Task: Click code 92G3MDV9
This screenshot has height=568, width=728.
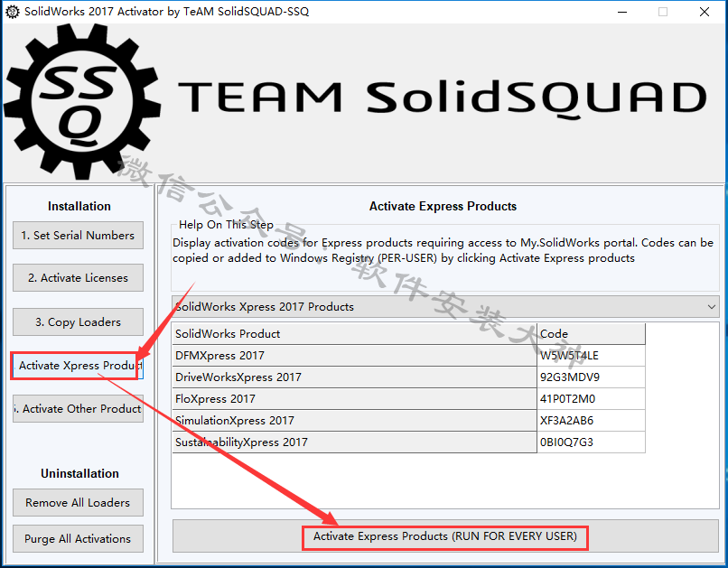Action: (x=591, y=377)
